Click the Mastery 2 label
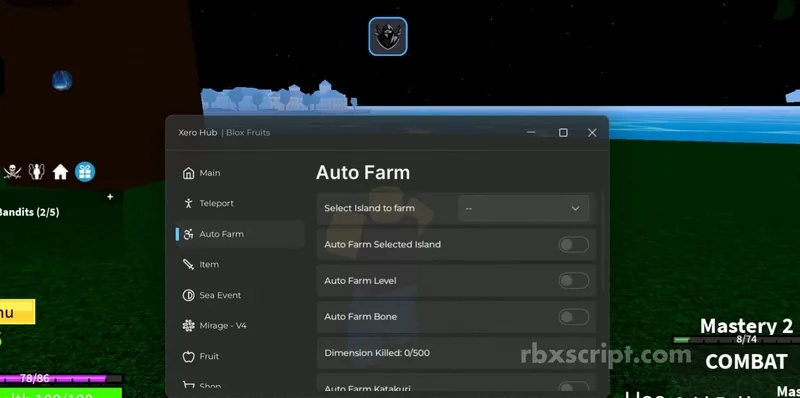 point(746,326)
